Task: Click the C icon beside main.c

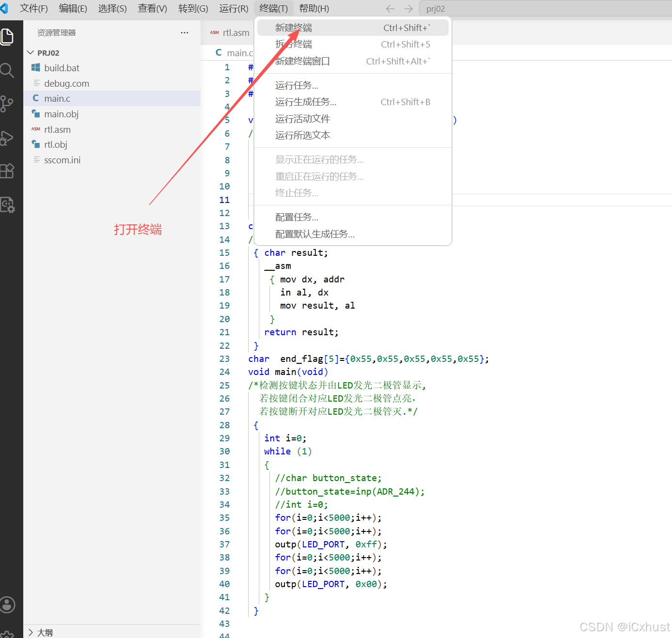Action: [36, 98]
